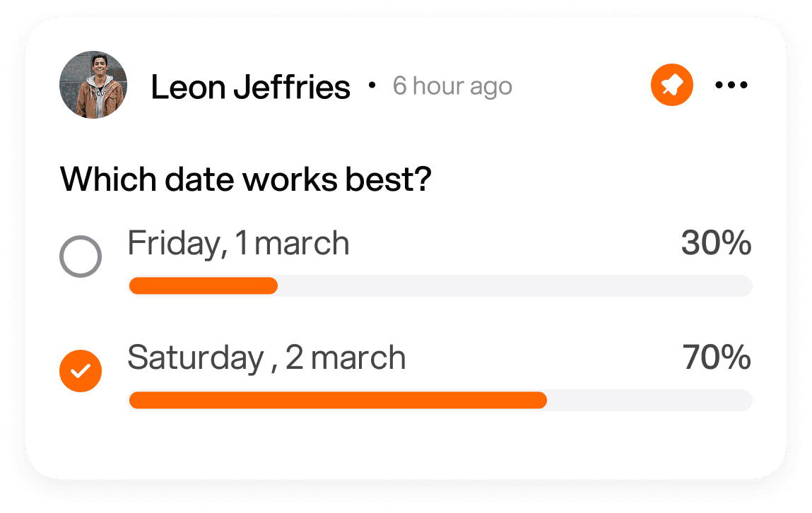Click the white checkmark in the Saturday option
The image size is (812, 513).
coord(81,370)
